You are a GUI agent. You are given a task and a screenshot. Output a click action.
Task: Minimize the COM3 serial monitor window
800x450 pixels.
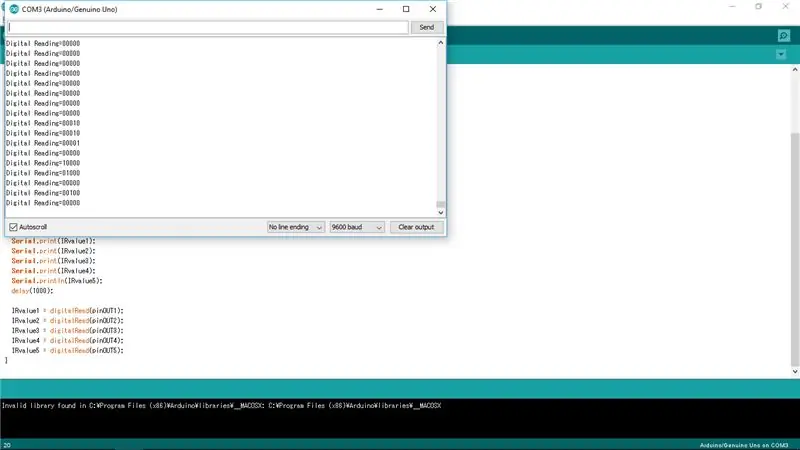(380, 9)
